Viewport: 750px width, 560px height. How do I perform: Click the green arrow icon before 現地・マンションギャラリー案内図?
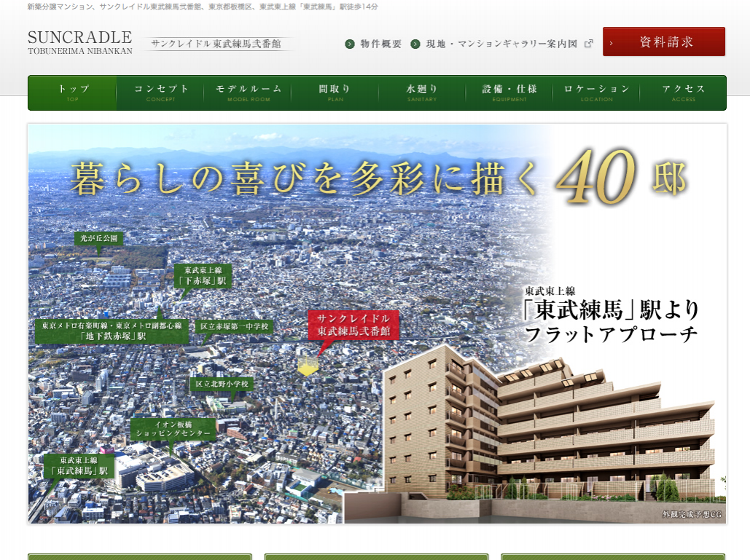click(415, 44)
